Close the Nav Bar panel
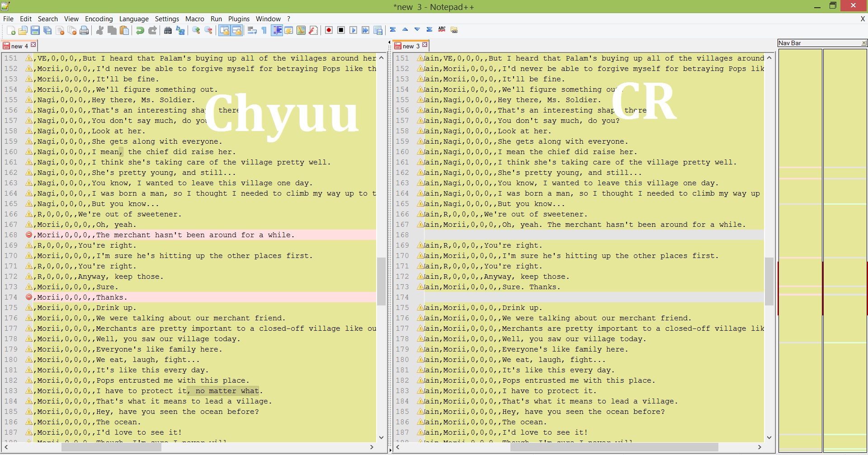This screenshot has height=455, width=868. [864, 43]
